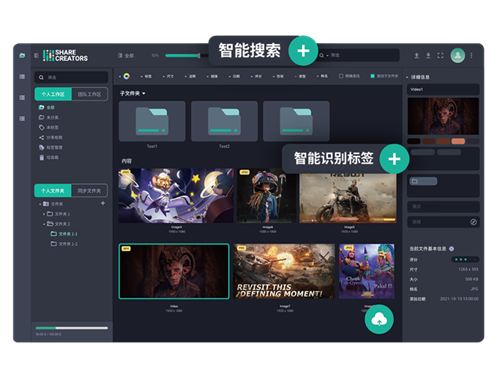
Task: Click the 智能搜索 plus button
Action: (x=303, y=51)
